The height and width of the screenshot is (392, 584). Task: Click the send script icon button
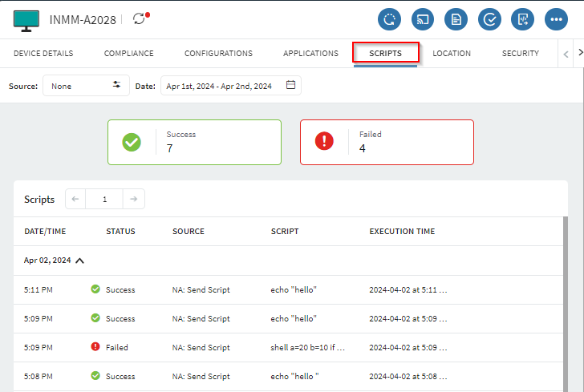coord(522,19)
